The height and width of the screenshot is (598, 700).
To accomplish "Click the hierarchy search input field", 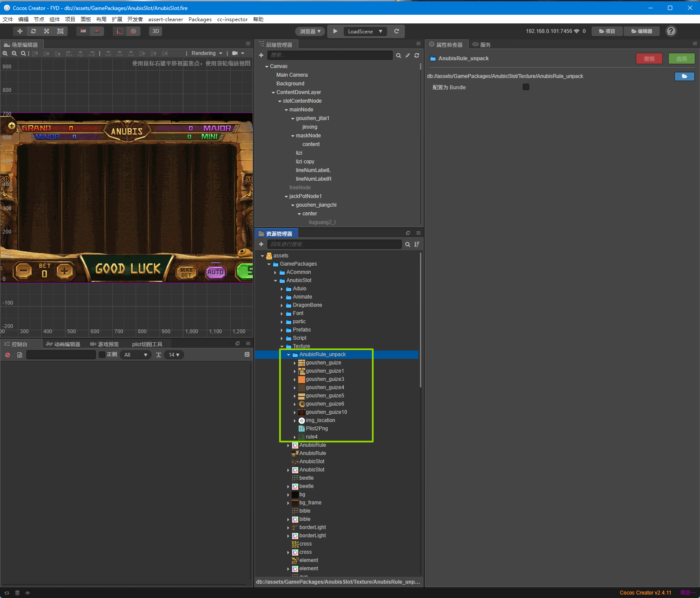I will [x=330, y=55].
